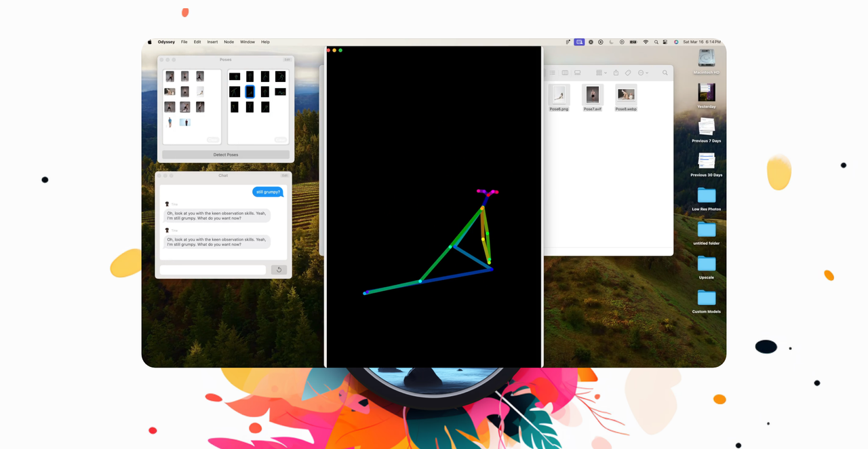The width and height of the screenshot is (868, 449).
Task: Select the Low Res Photos folder
Action: click(707, 199)
